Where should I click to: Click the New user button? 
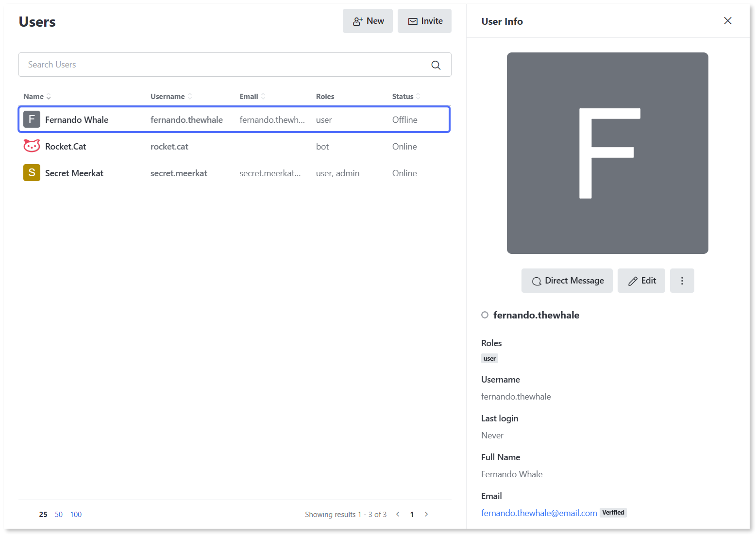368,21
